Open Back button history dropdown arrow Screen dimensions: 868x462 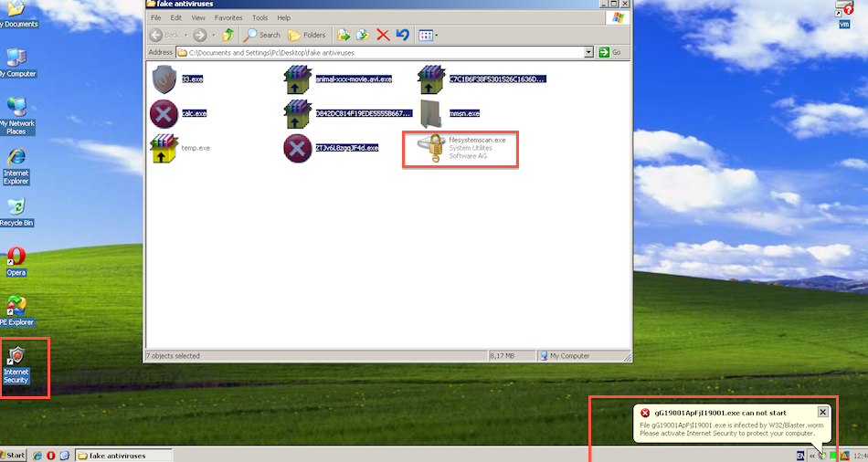pyautogui.click(x=186, y=36)
